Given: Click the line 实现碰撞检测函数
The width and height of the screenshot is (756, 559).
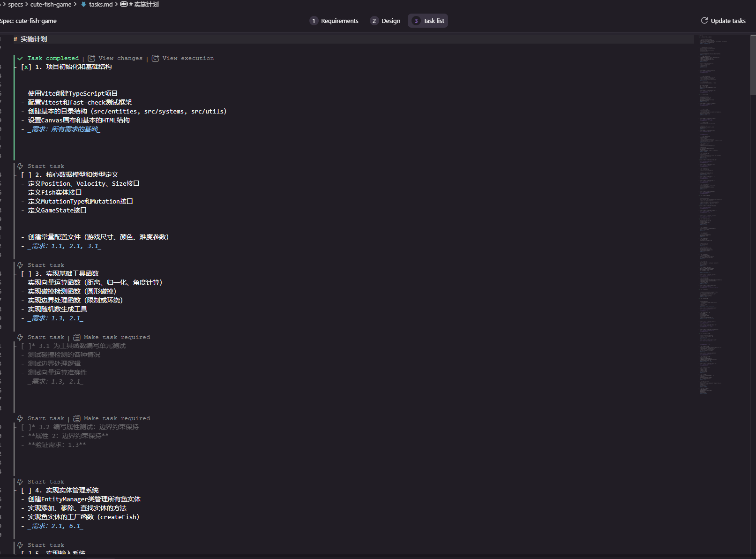Looking at the screenshot, I should click(72, 292).
